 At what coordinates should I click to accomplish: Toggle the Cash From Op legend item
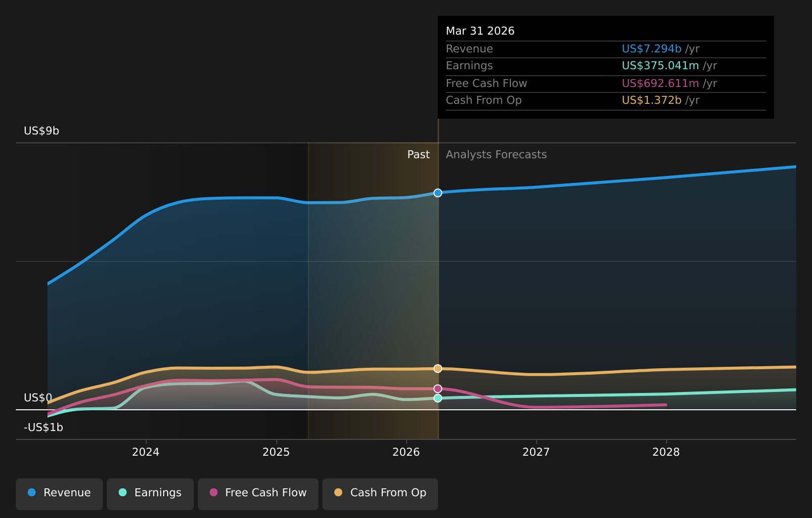tap(380, 494)
